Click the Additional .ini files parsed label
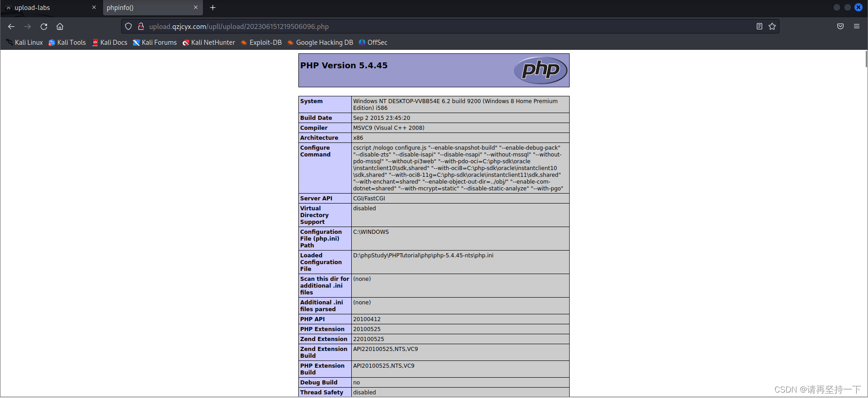 coord(321,306)
